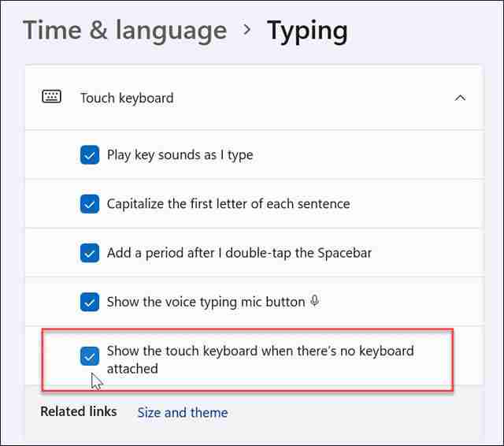Go back to Time & language
The height and width of the screenshot is (446, 504).
pos(124,31)
